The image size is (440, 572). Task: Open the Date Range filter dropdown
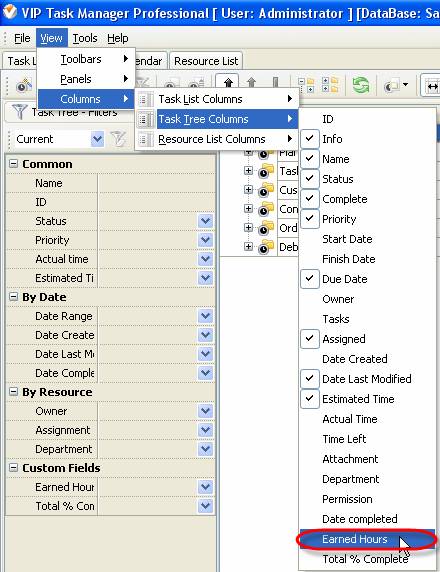(x=206, y=316)
